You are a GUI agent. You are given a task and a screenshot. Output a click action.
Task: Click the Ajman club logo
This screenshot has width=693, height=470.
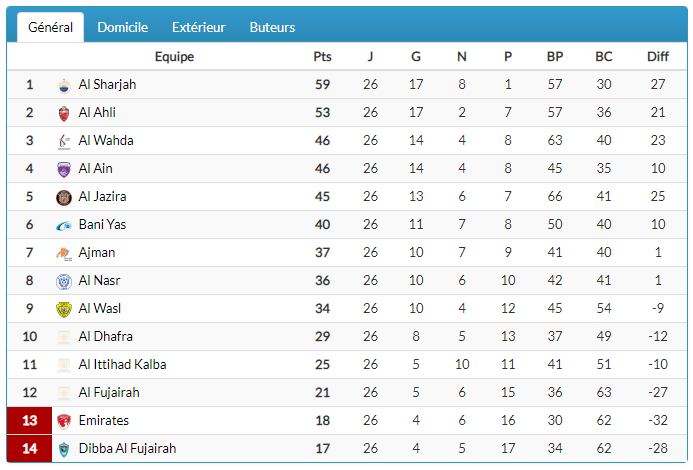pyautogui.click(x=64, y=253)
